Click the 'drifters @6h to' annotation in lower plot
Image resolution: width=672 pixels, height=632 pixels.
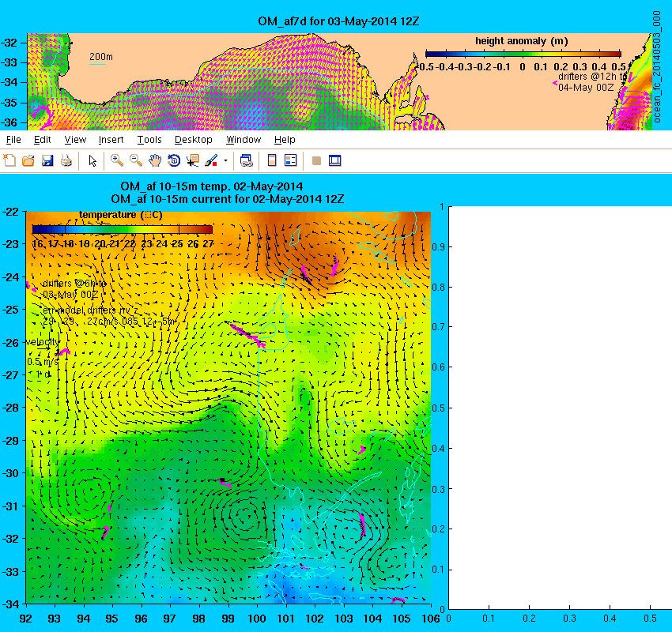(x=74, y=284)
